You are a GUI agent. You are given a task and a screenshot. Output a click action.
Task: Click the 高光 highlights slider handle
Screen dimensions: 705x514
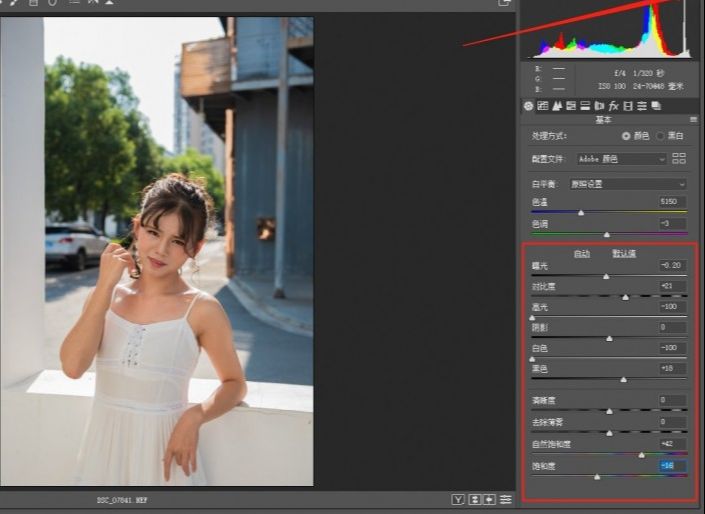click(532, 317)
